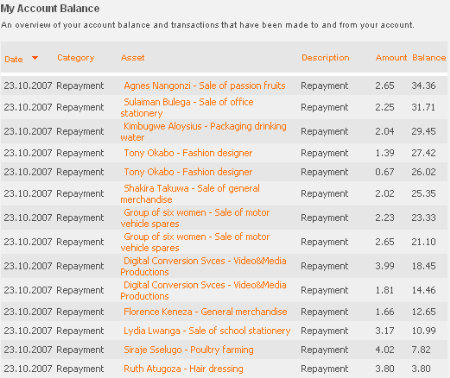Open Group of six women link, amount 2.23
The width and height of the screenshot is (450, 378).
(195, 218)
